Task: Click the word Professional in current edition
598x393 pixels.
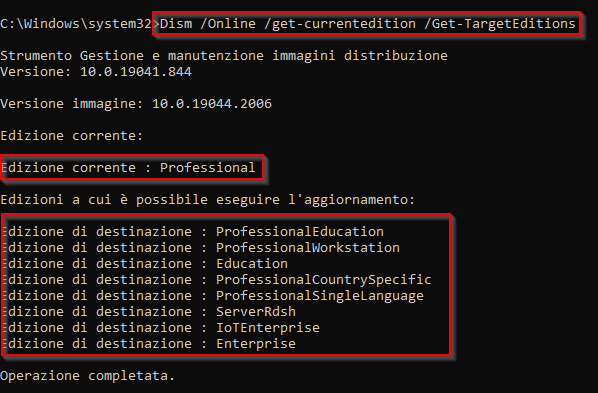Action: (207, 168)
